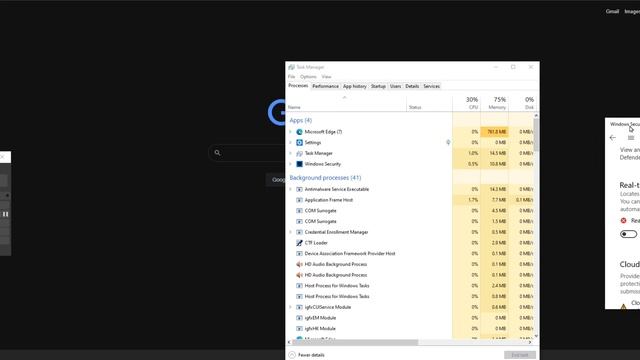Switch to the Details tab
The width and height of the screenshot is (640, 360).
412,86
